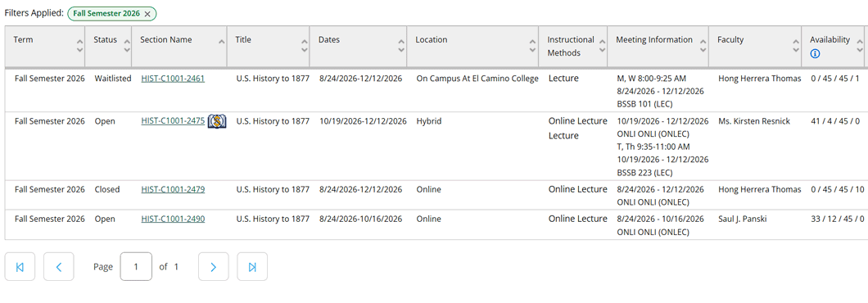This screenshot has height=303, width=868.
Task: Click Lecture method in HIST-C1001-2461 row
Action: point(563,79)
